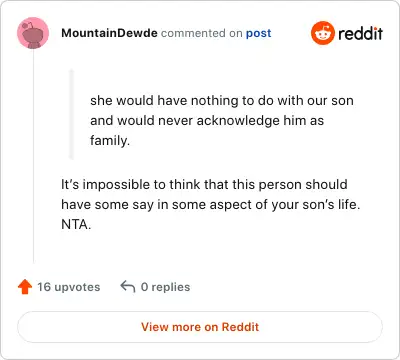Click the "16 upvotes" label

[69, 287]
